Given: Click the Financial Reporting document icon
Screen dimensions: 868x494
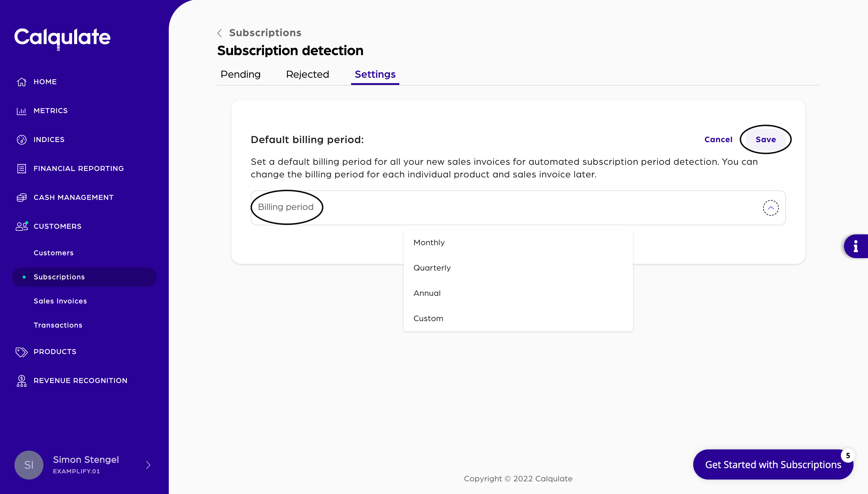Looking at the screenshot, I should point(22,169).
